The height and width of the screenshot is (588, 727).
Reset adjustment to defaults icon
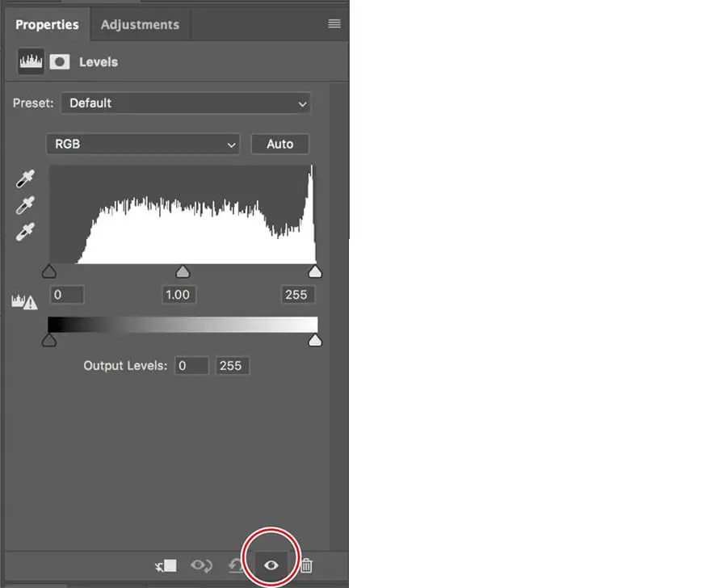point(236,565)
